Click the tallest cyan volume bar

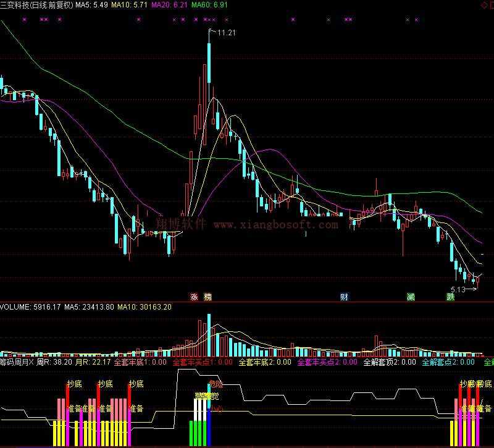pos(209,335)
